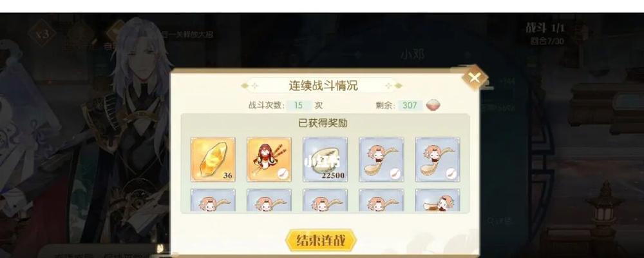This screenshot has width=644, height=258.
Task: Select the fourth spoon reward in second row
Action: tap(381, 201)
